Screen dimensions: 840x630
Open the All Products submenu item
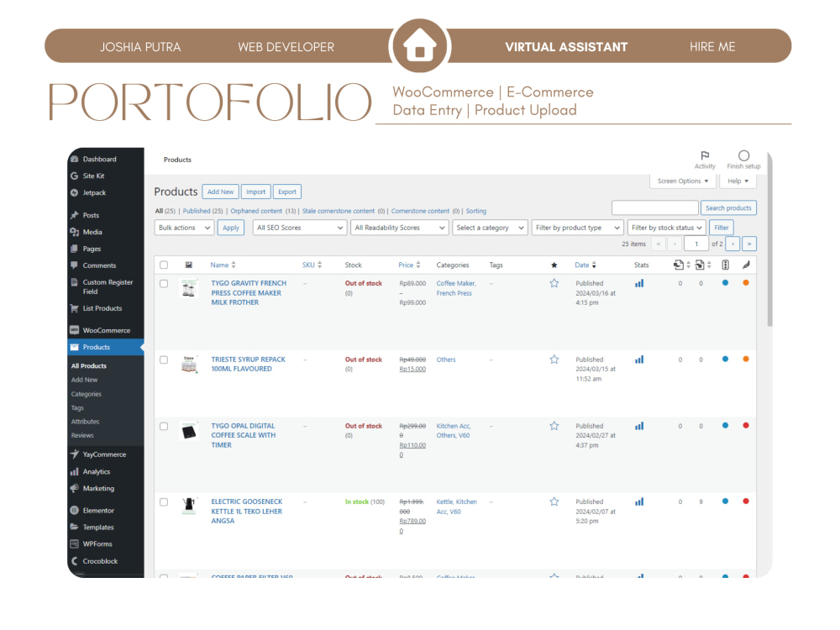point(89,366)
